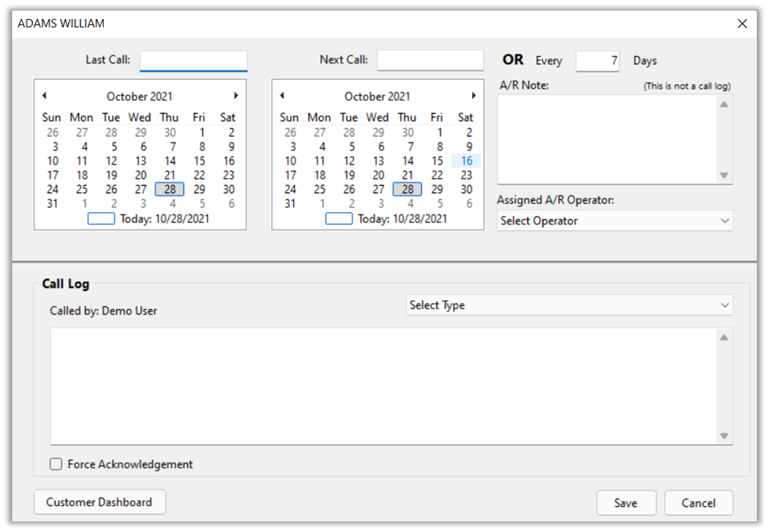The height and width of the screenshot is (532, 769).
Task: Save the call log entry
Action: (625, 503)
